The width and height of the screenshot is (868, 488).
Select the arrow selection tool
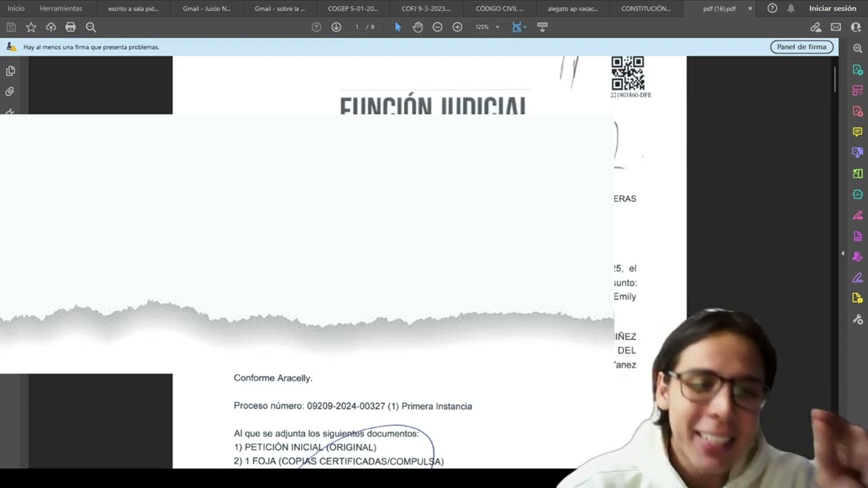(398, 27)
